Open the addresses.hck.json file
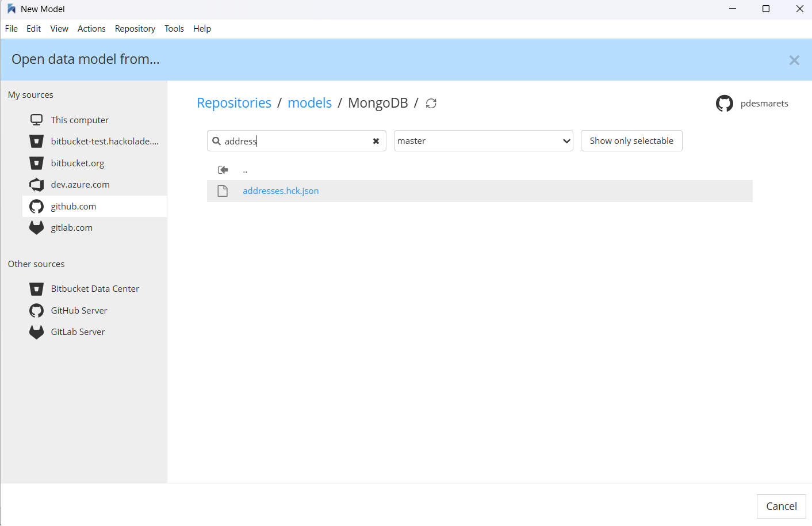 [x=281, y=190]
